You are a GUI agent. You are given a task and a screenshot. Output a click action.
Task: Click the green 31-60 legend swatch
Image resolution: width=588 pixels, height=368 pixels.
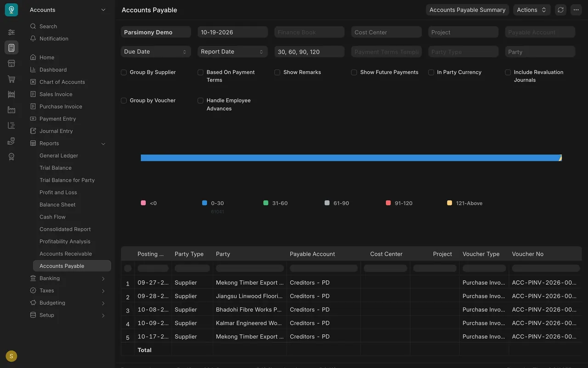click(266, 203)
